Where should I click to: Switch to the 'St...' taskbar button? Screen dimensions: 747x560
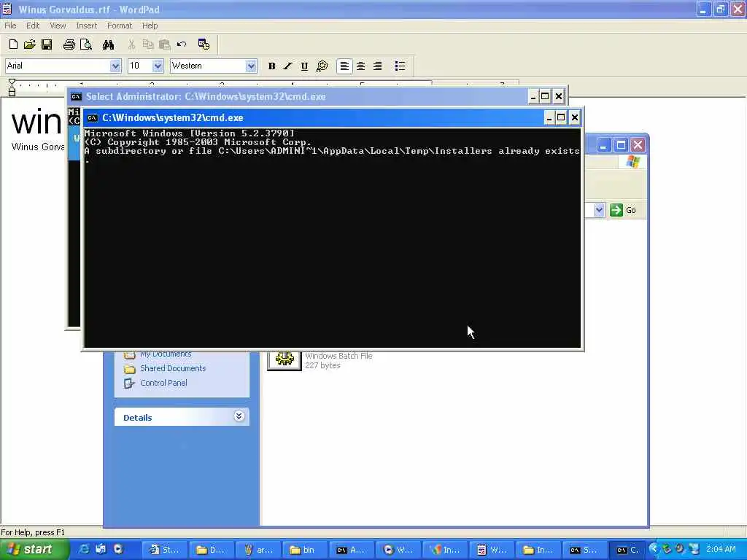pyautogui.click(x=164, y=550)
